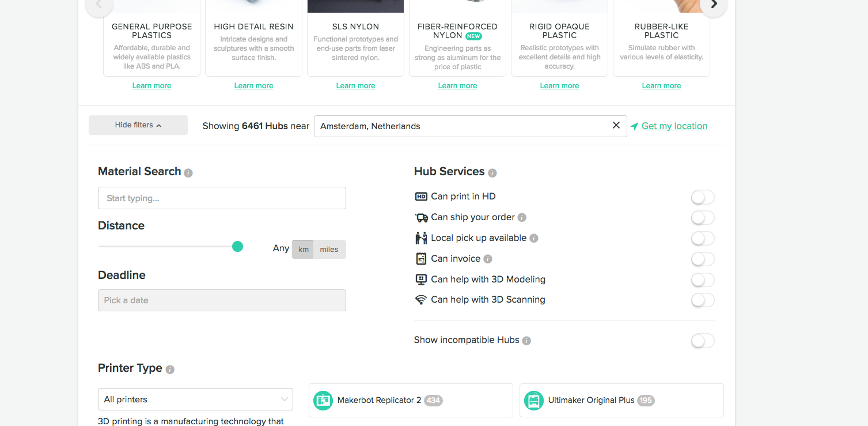Toggle Local pick up available switch
The image size is (868, 426).
click(x=702, y=239)
